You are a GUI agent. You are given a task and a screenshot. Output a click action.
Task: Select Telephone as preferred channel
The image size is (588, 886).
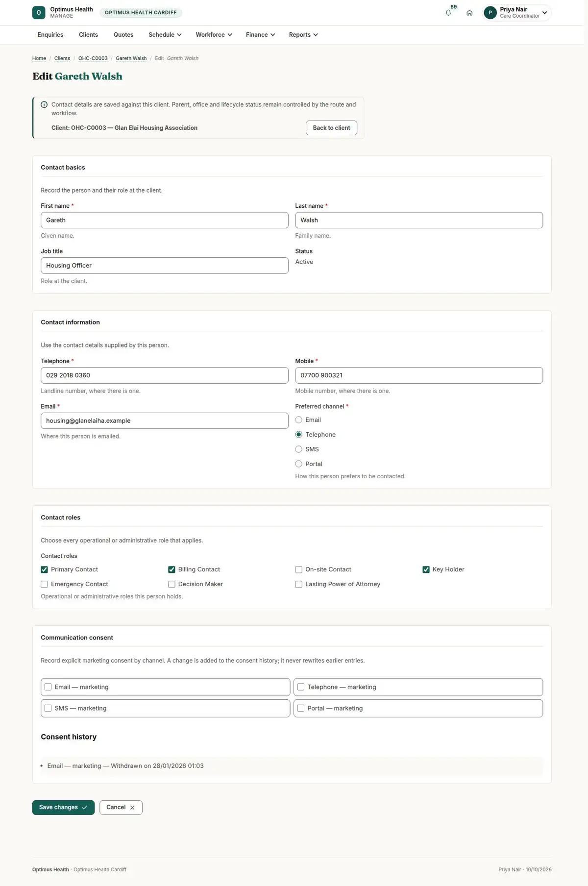[299, 435]
